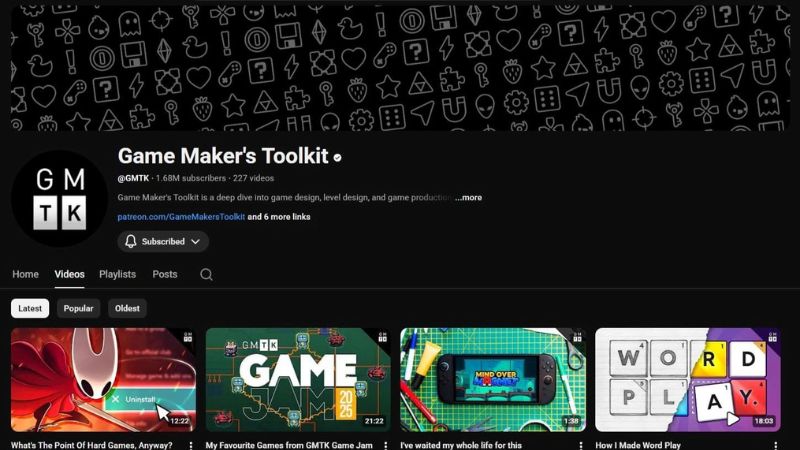Click the verified checkmark badge beside channel name
This screenshot has width=800, height=450.
point(337,158)
